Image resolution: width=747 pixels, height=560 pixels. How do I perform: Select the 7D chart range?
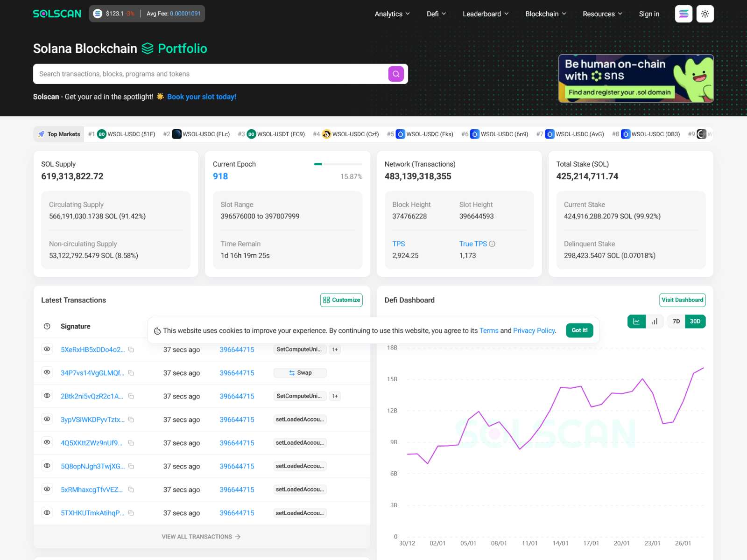coord(676,322)
